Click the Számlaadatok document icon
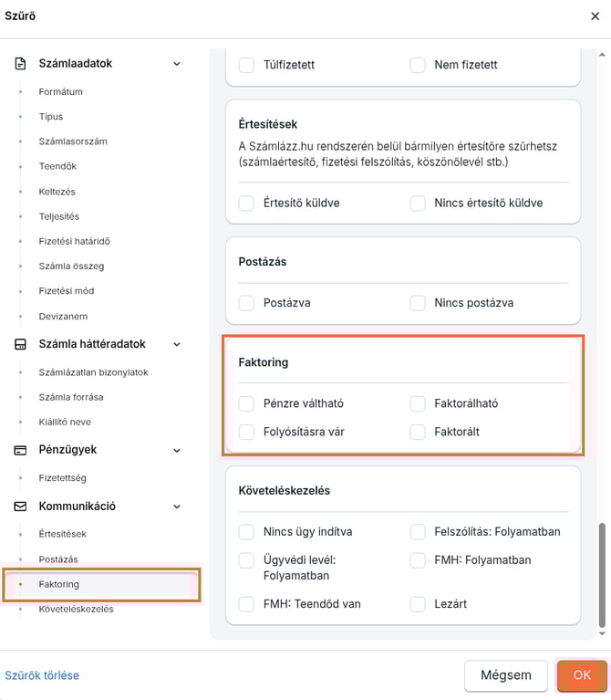This screenshot has height=700, width=611. (x=20, y=64)
